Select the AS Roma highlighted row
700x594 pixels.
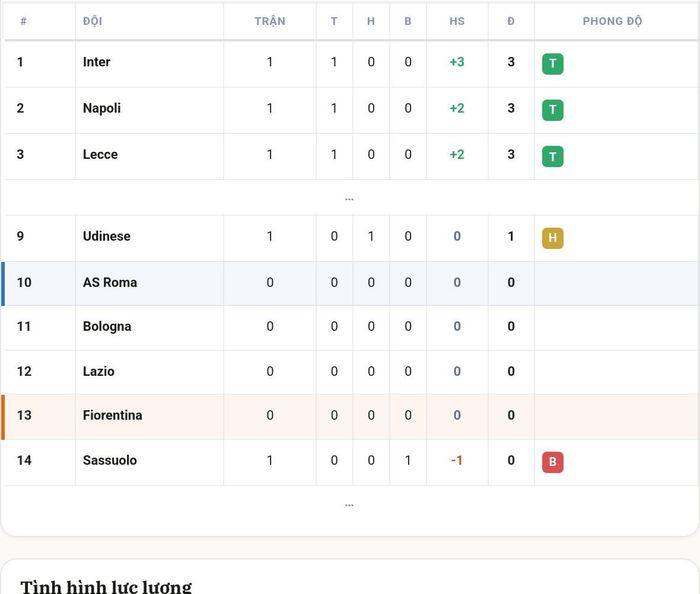click(x=350, y=283)
